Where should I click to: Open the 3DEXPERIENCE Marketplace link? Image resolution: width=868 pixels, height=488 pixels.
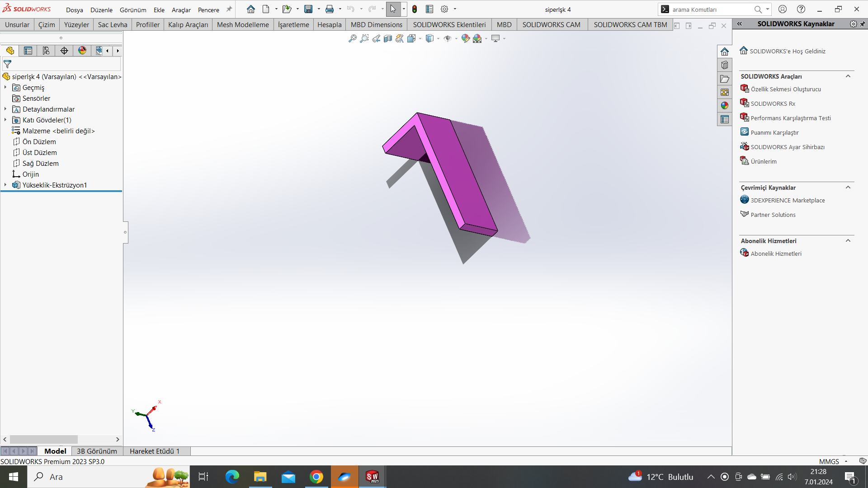(788, 201)
